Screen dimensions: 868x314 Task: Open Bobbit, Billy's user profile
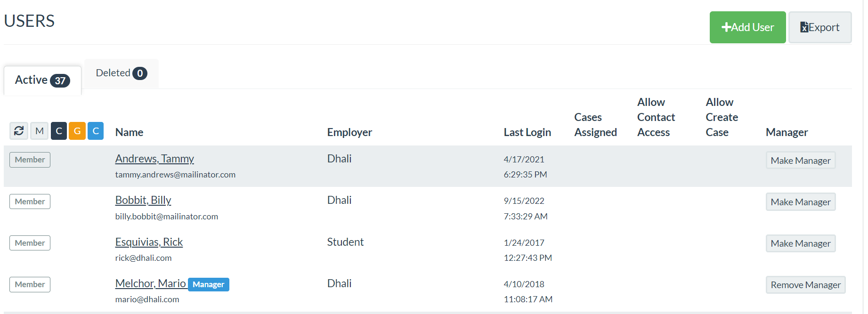(x=143, y=200)
